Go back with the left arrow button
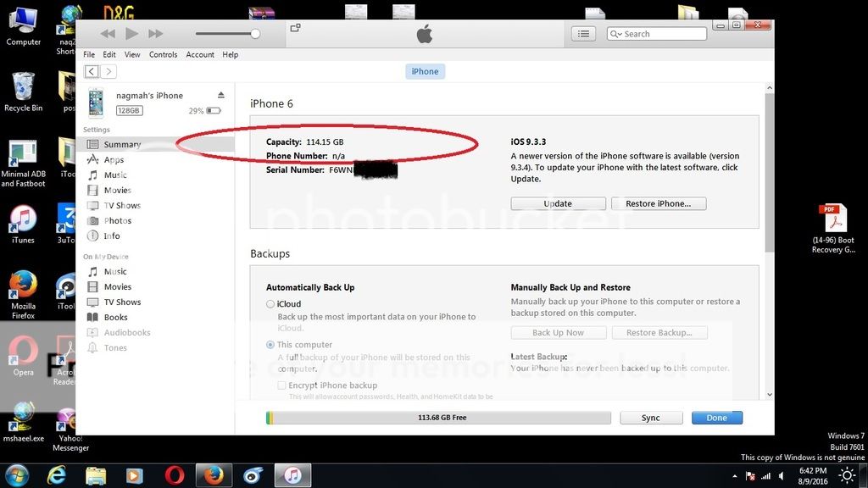 pyautogui.click(x=92, y=72)
